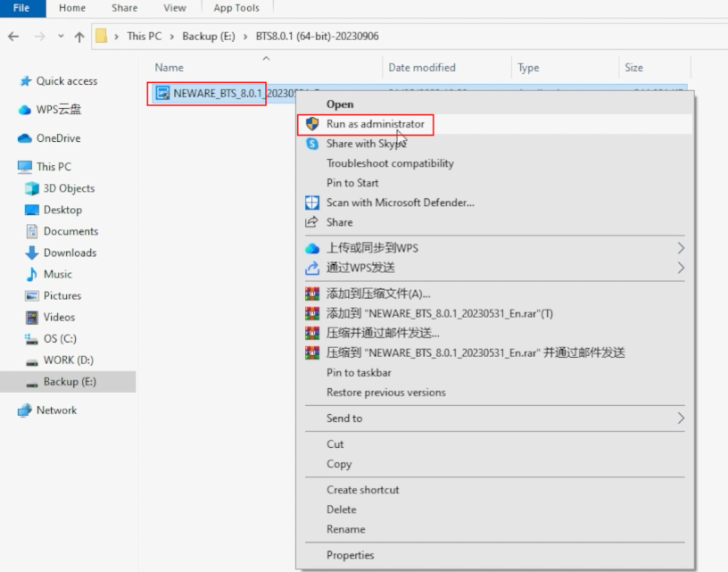Select This PC in address breadcrumb
Screen dimensions: 728x572
tap(145, 37)
